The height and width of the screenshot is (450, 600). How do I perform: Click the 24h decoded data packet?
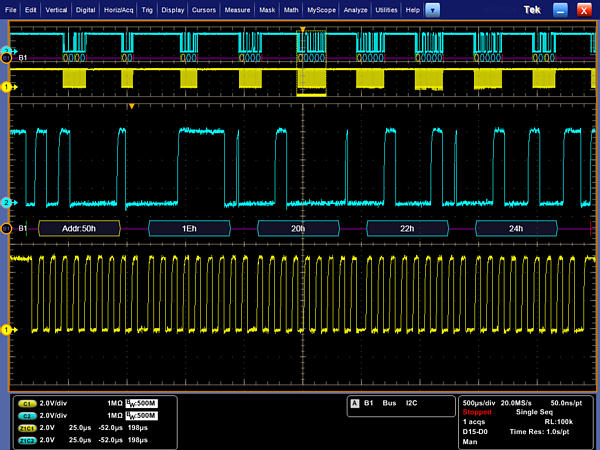[x=514, y=229]
